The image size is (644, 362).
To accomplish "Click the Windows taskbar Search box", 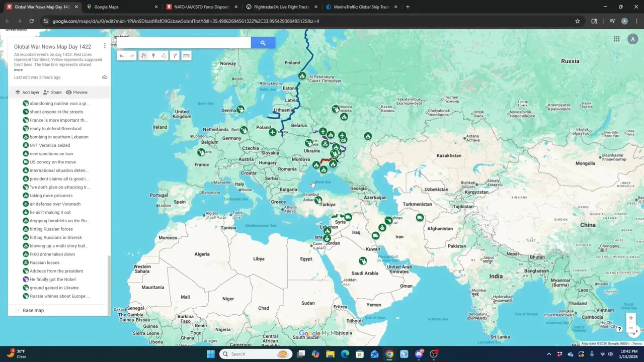I will tap(257, 354).
